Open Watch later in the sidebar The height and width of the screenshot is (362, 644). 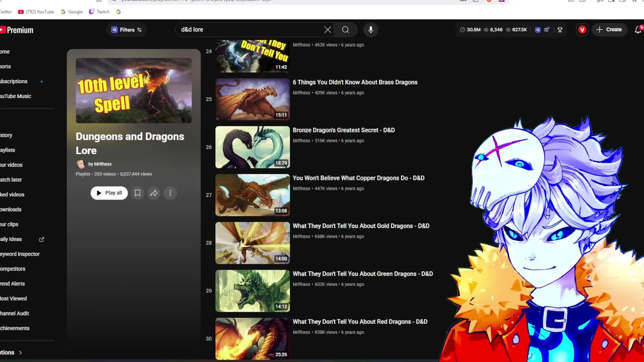[11, 179]
